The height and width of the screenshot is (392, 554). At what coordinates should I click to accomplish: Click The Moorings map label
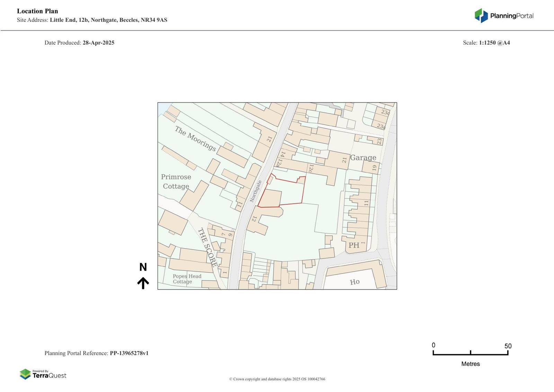click(x=195, y=139)
